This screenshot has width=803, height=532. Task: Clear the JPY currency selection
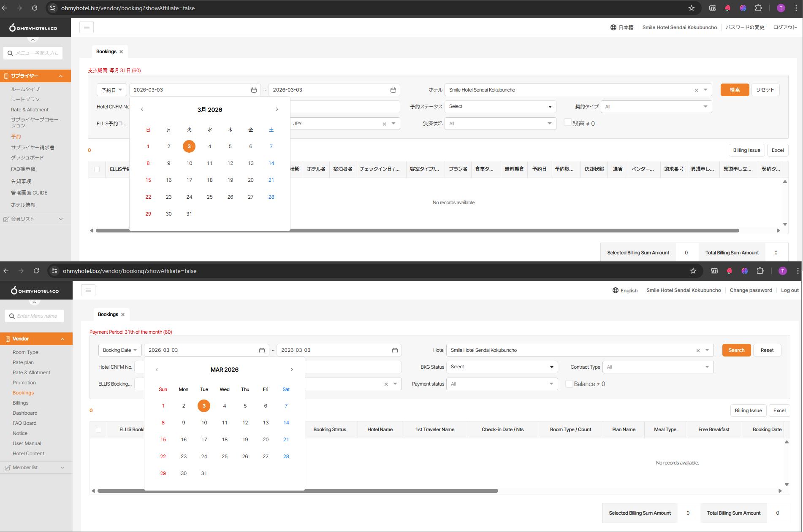tap(384, 124)
